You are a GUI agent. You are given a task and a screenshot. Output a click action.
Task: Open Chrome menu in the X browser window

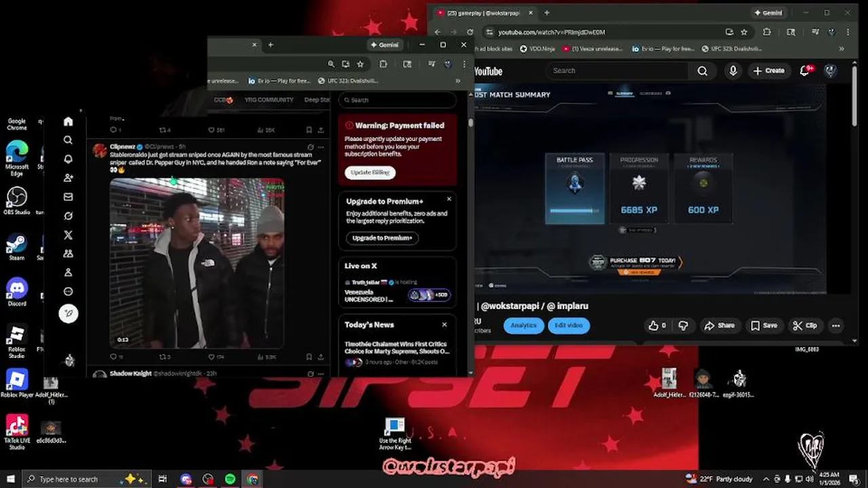tap(464, 64)
